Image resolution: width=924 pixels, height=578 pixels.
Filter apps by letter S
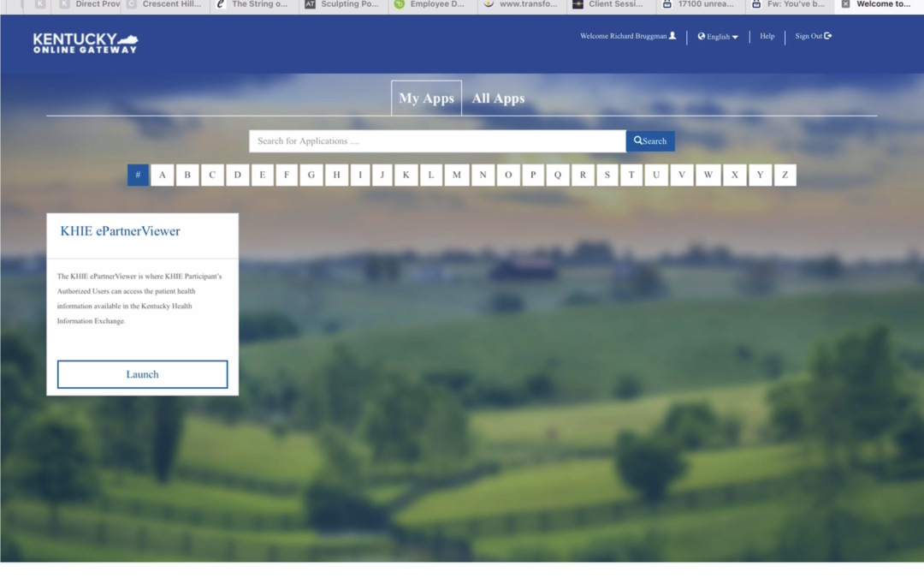607,175
